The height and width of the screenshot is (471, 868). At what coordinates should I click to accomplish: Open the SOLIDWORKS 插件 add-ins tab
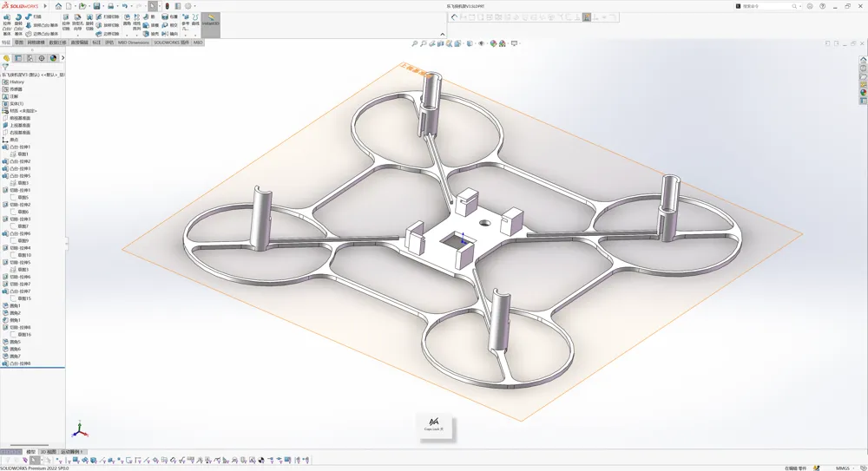171,42
